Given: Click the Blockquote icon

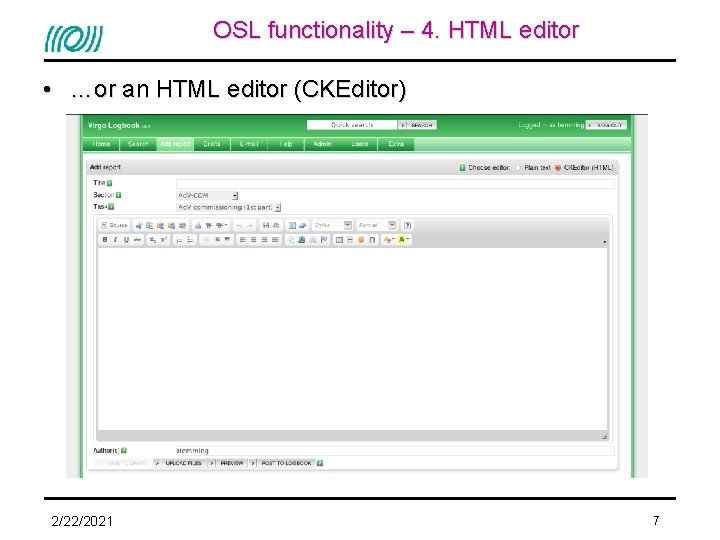Looking at the screenshot, I should pos(227,240).
